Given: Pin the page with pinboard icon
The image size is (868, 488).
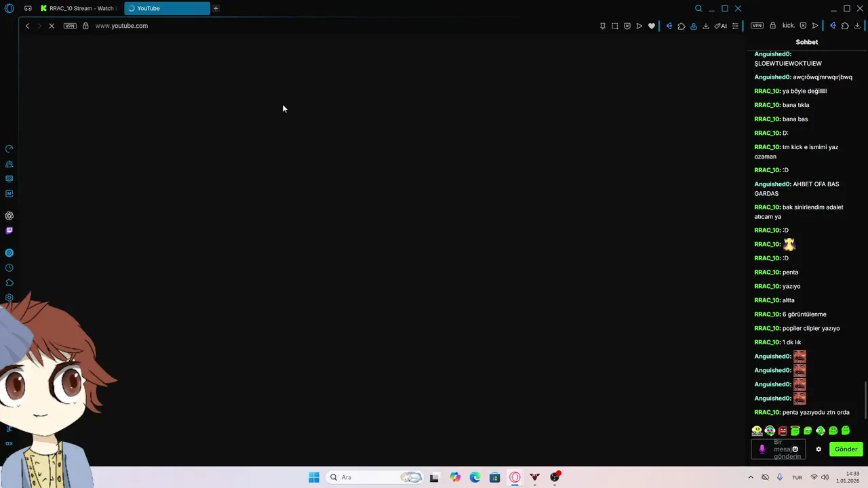Looking at the screenshot, I should [x=602, y=26].
